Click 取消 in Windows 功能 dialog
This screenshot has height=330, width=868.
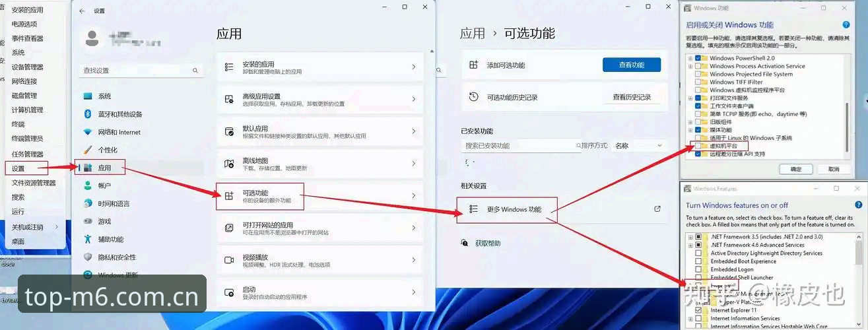834,169
